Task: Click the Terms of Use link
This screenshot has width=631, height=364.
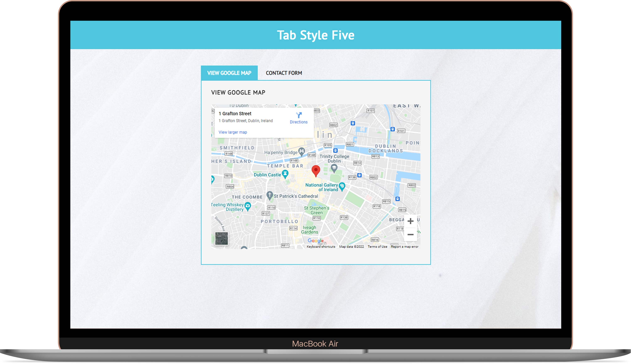Action: pos(377,246)
